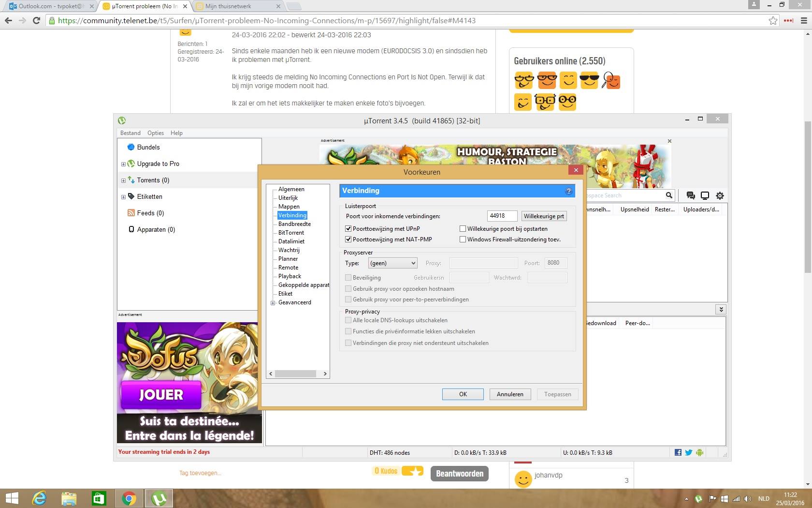Click the OK button

(x=463, y=394)
